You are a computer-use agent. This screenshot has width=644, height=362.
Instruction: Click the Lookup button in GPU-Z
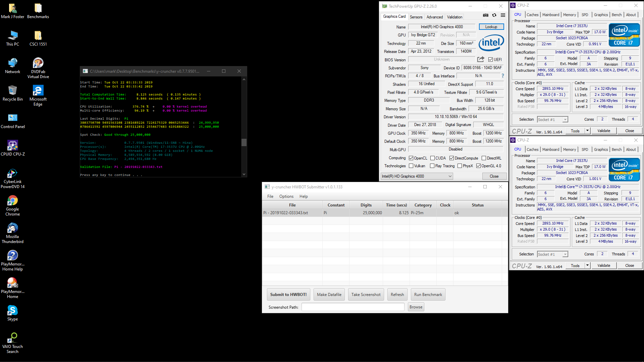click(x=491, y=27)
